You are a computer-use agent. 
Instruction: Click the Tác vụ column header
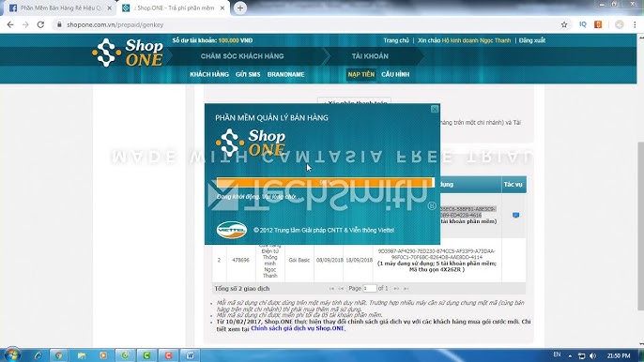[x=514, y=185]
